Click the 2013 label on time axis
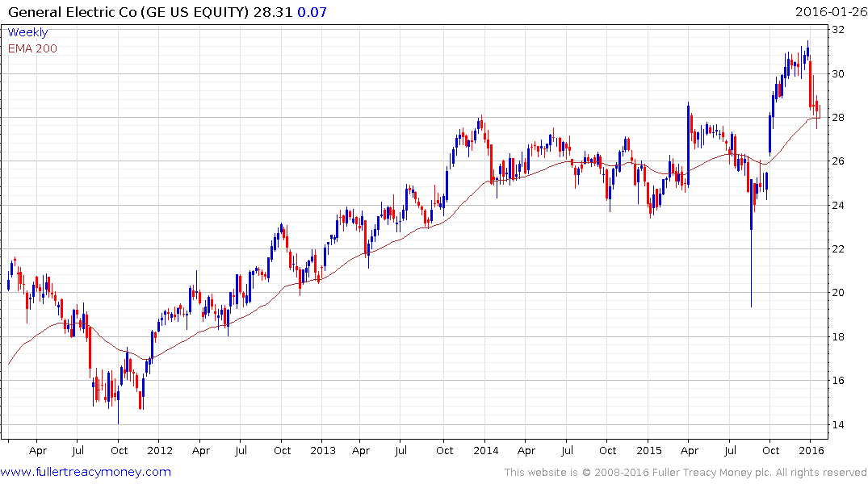868x484 pixels. 323,450
